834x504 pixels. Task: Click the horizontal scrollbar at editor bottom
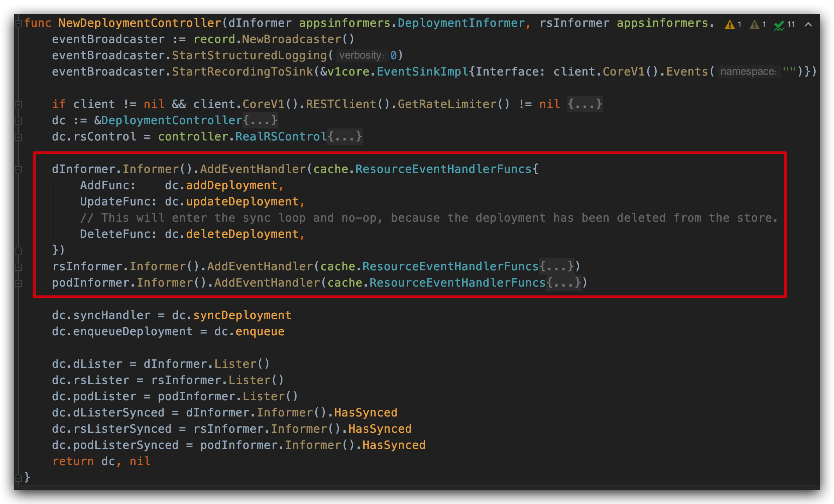[417, 487]
